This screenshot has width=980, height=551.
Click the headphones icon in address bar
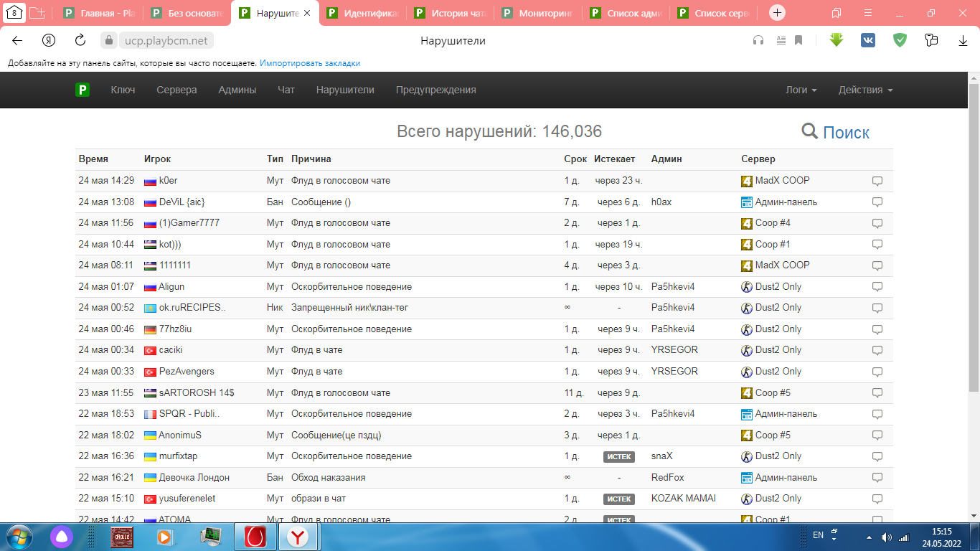(758, 41)
